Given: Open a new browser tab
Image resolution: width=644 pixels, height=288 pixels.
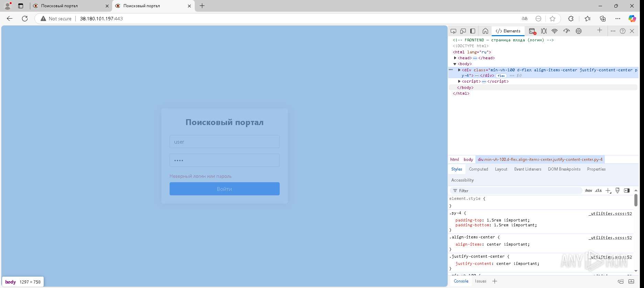Looking at the screenshot, I should (x=202, y=6).
